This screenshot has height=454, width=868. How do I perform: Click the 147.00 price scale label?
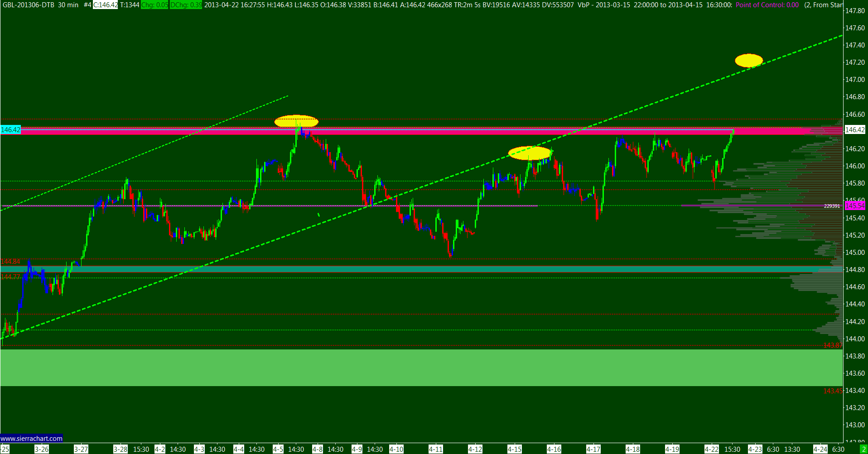pos(855,80)
